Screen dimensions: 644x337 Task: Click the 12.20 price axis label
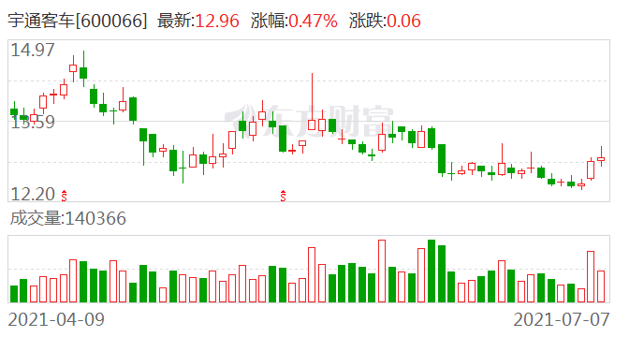coord(33,194)
